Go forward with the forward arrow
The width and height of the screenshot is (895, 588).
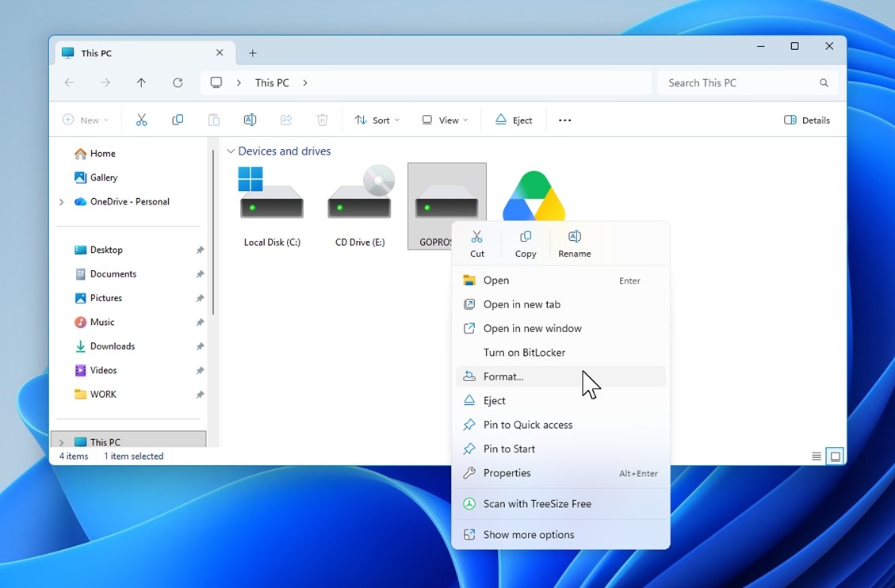tap(105, 82)
